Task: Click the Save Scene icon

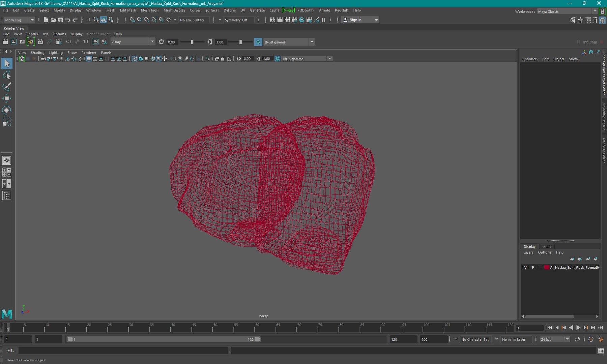Action: pyautogui.click(x=60, y=20)
